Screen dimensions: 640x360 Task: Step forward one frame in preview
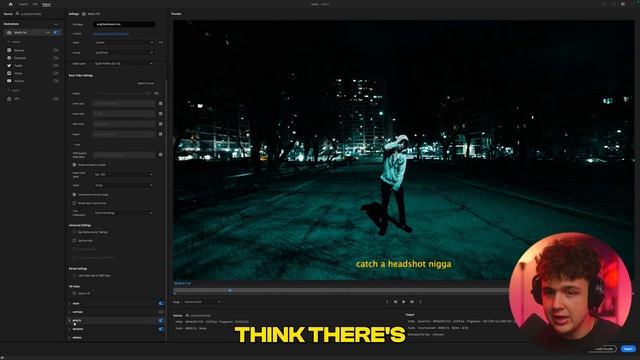412,302
